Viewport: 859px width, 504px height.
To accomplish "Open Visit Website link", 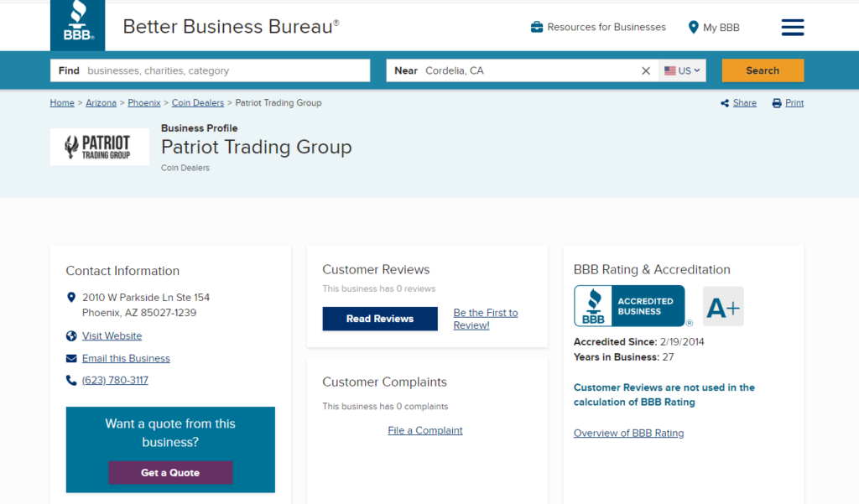I will click(x=112, y=335).
